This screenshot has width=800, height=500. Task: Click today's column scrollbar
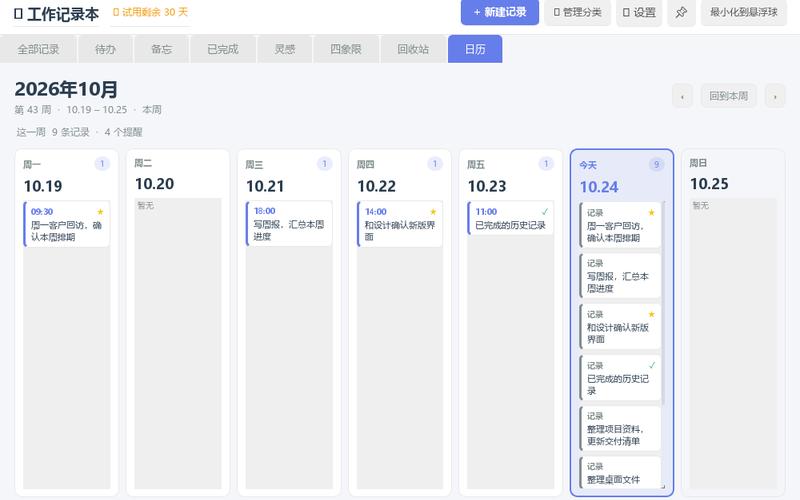coord(663,304)
